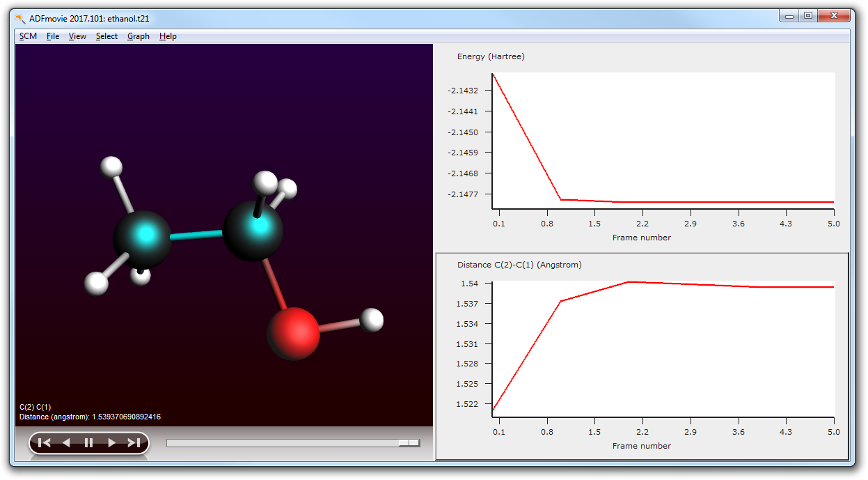This screenshot has width=868, height=480.
Task: Click the distance value readout text
Action: click(x=90, y=417)
